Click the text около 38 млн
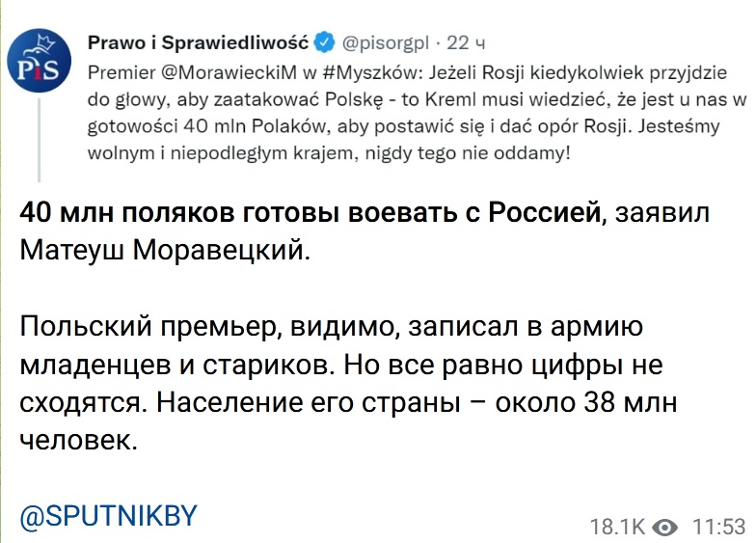 point(586,403)
